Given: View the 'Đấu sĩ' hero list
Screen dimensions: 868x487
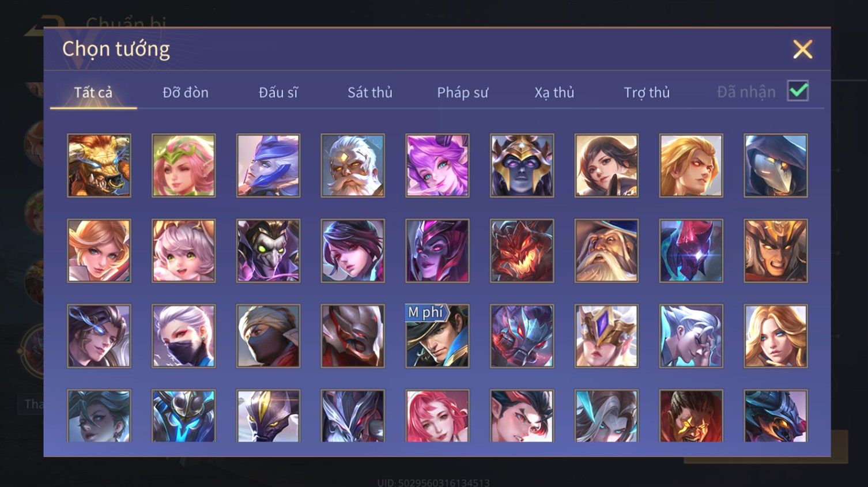Looking at the screenshot, I should coord(278,92).
